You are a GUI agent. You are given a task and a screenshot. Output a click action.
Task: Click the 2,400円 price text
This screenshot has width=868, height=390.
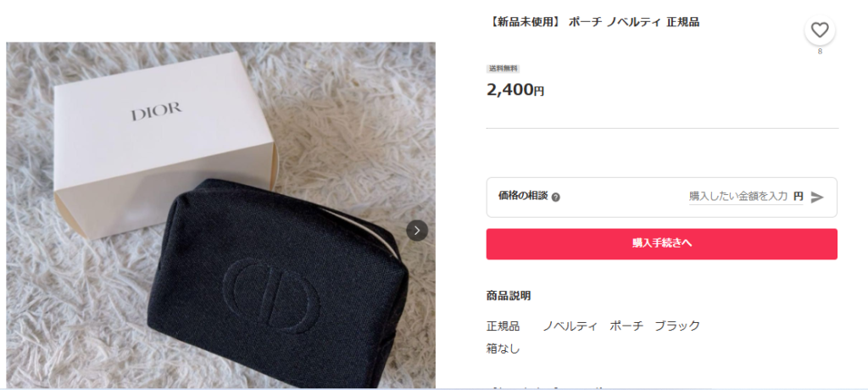(x=515, y=89)
